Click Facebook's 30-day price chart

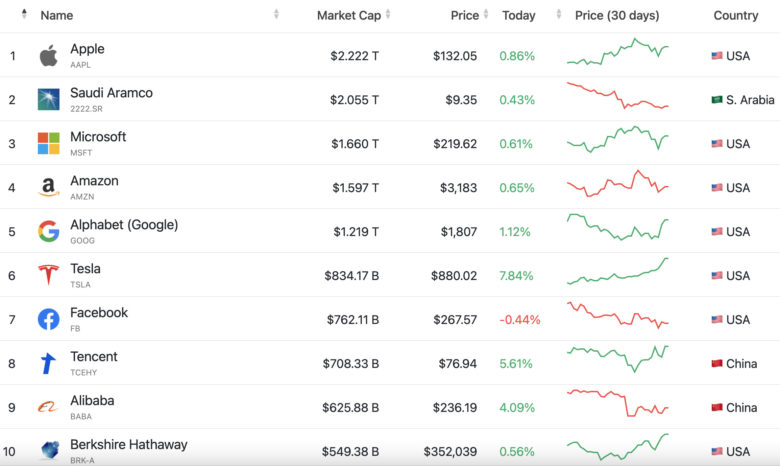tap(617, 315)
